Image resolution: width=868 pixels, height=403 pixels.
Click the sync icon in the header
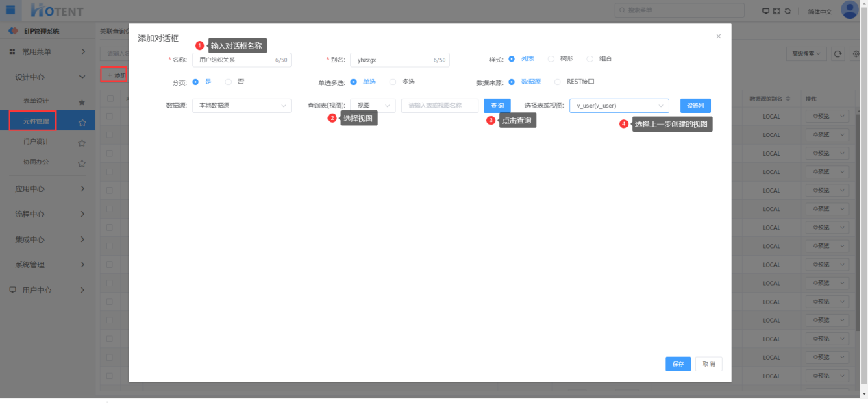coord(787,11)
